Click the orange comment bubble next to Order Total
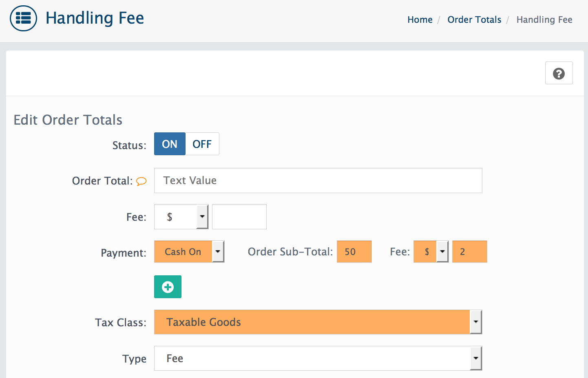The image size is (588, 378). [x=141, y=181]
